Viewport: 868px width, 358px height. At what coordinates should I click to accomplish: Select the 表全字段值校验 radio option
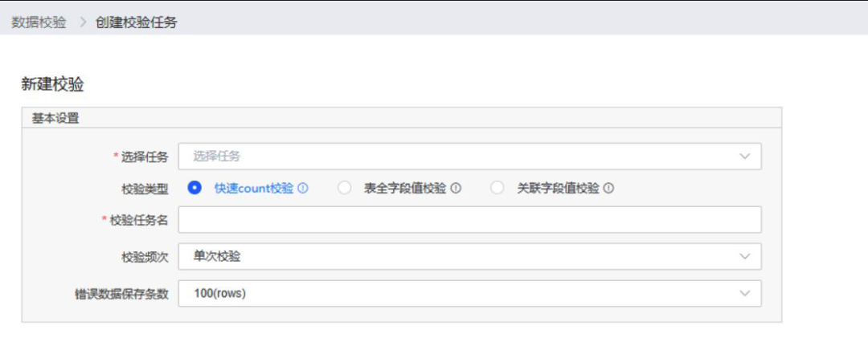[x=345, y=189]
